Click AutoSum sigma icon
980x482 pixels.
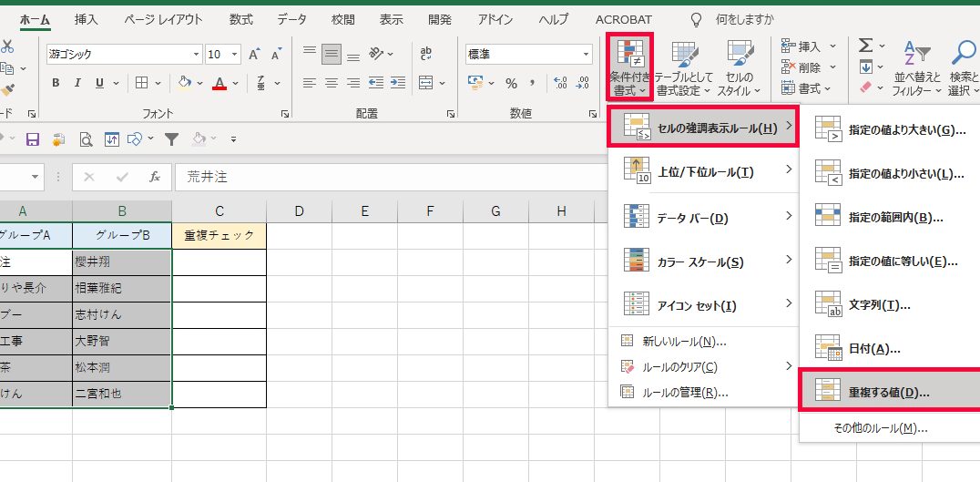[865, 46]
